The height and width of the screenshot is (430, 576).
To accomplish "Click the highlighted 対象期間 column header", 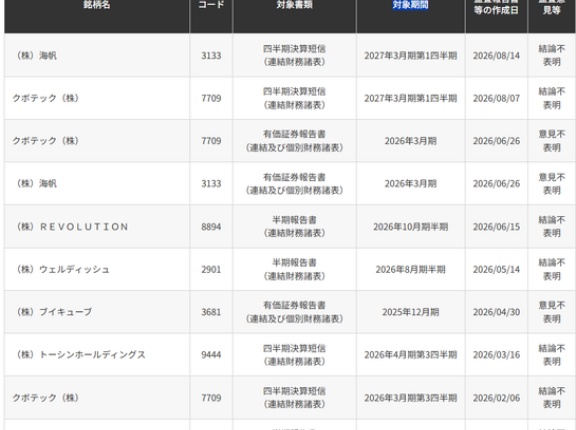I will [x=410, y=5].
